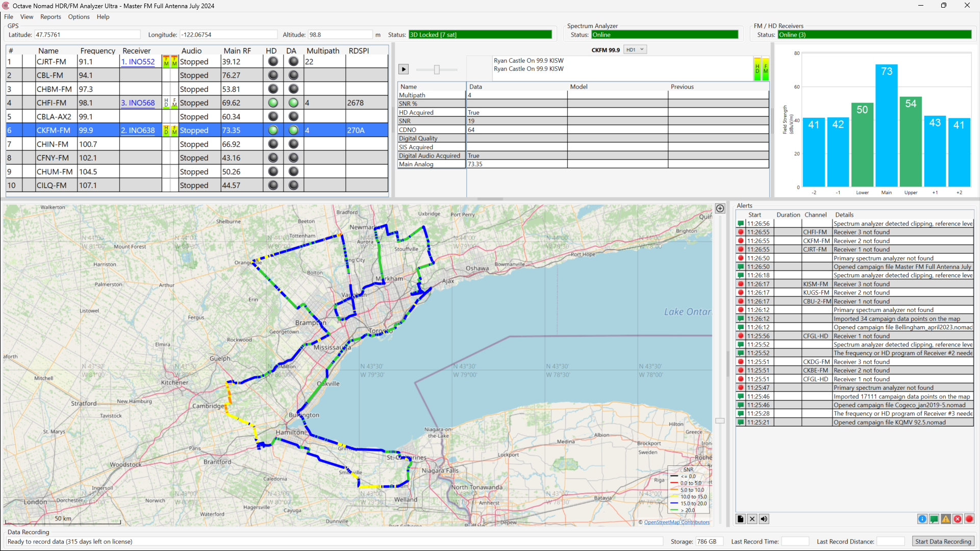Viewport: 980px width, 551px height.
Task: Click the map zoom-in plus icon
Action: [x=720, y=208]
